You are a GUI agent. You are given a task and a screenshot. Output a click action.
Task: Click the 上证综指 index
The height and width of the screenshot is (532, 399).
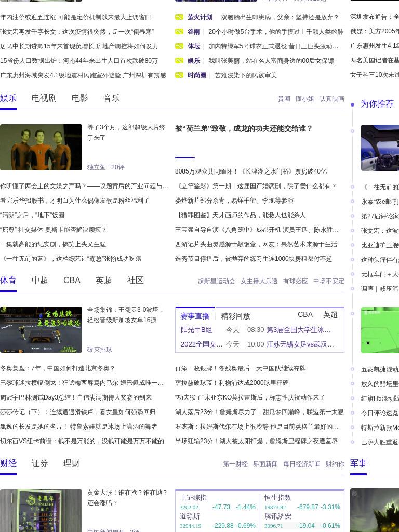coord(193,497)
